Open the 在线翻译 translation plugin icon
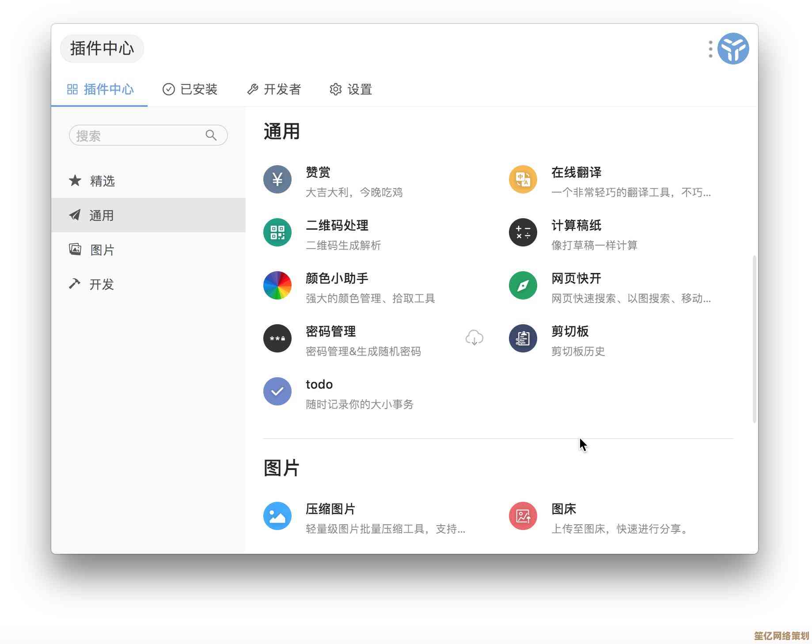Image resolution: width=812 pixels, height=644 pixels. point(523,179)
